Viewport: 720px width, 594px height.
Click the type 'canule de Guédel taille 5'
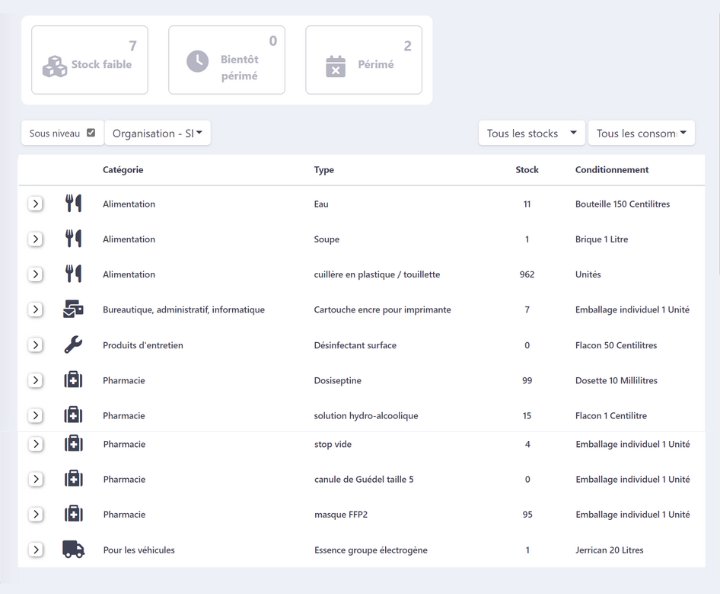pos(364,479)
